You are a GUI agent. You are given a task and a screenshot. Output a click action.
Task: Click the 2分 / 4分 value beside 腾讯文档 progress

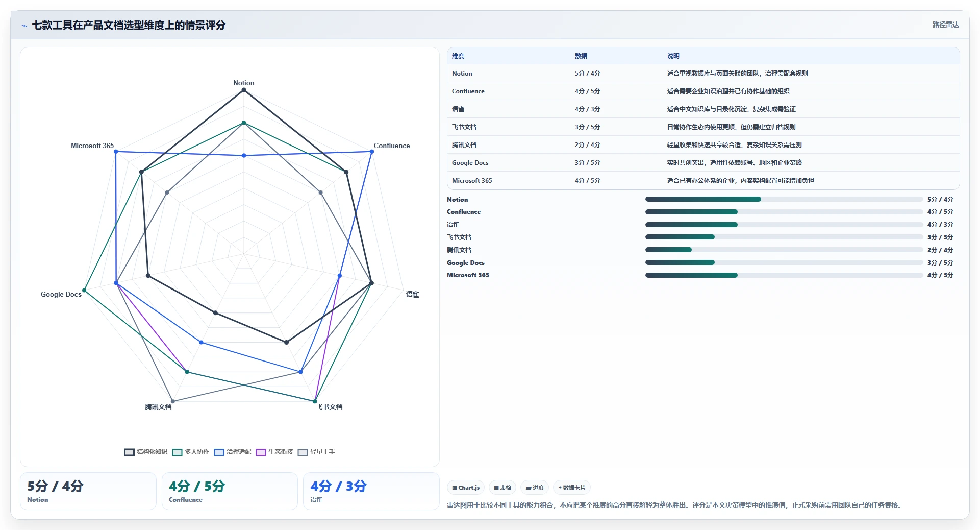pos(940,250)
